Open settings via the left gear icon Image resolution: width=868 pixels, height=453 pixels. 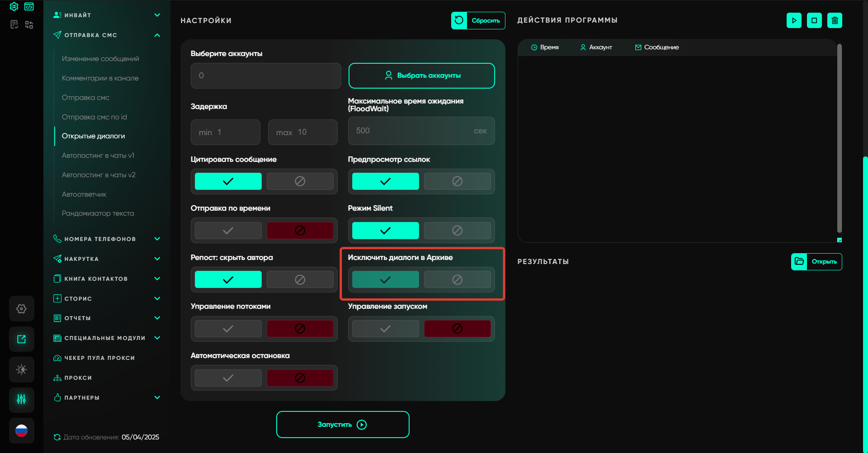point(21,309)
